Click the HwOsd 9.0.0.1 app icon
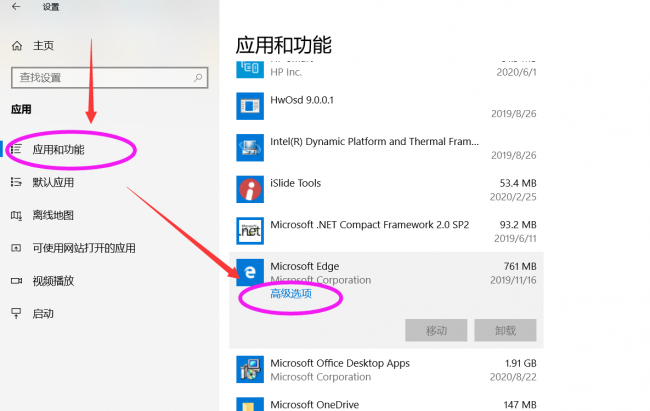Viewport: 650px width, 411px height. [x=250, y=106]
